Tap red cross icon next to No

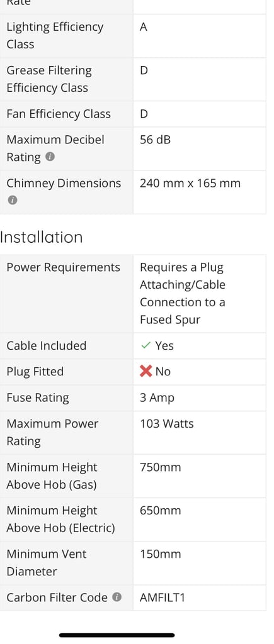146,372
